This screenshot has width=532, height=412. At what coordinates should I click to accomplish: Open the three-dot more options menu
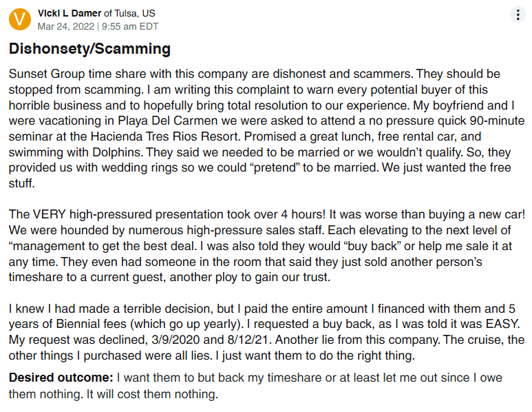[x=518, y=15]
